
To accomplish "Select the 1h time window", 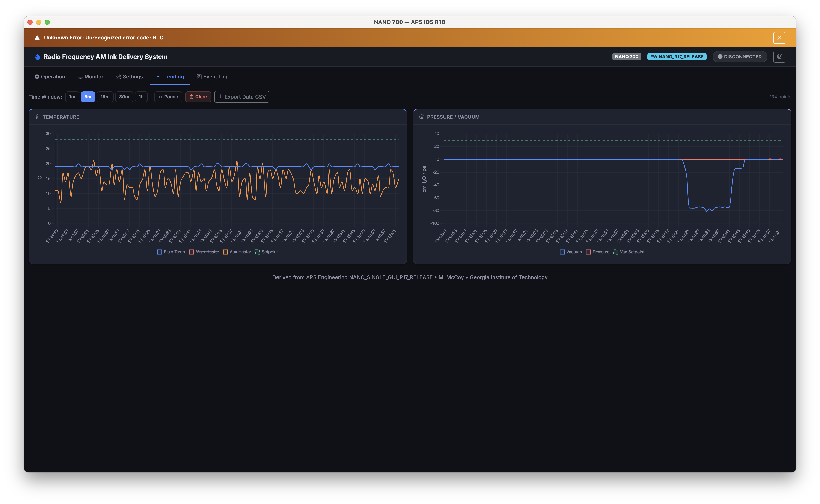I will coord(141,97).
